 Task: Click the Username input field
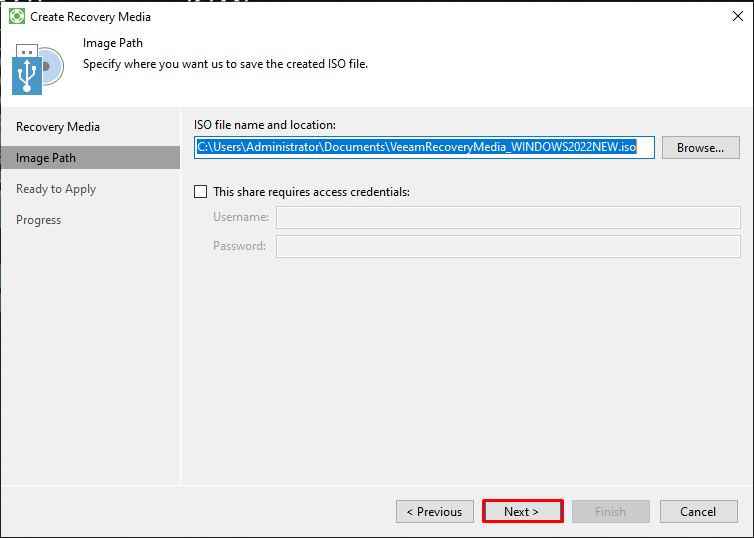[508, 217]
